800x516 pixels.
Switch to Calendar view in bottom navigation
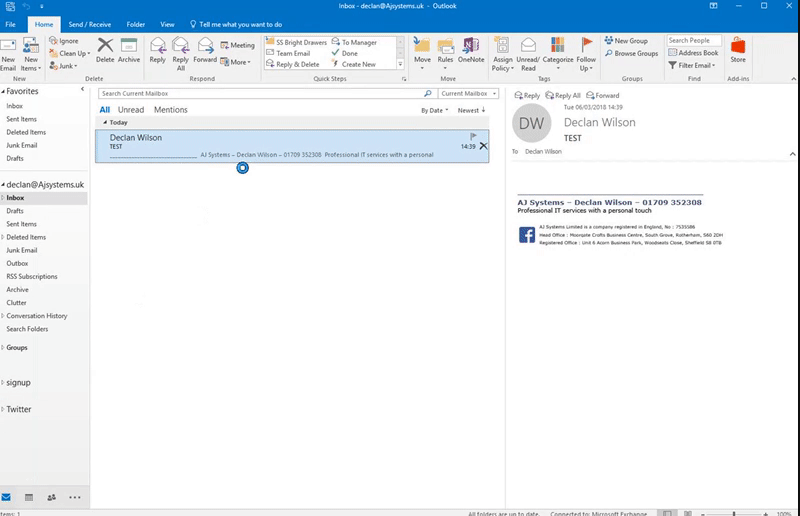point(28,497)
